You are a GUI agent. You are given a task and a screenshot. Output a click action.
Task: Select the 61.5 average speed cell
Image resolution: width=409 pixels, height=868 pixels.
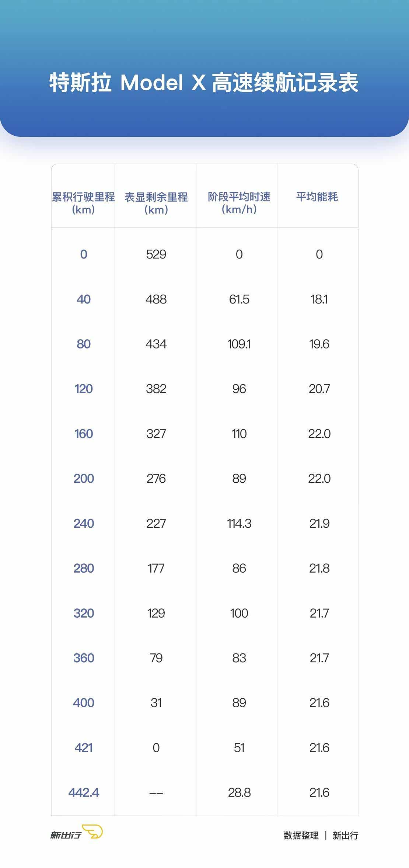(x=239, y=299)
